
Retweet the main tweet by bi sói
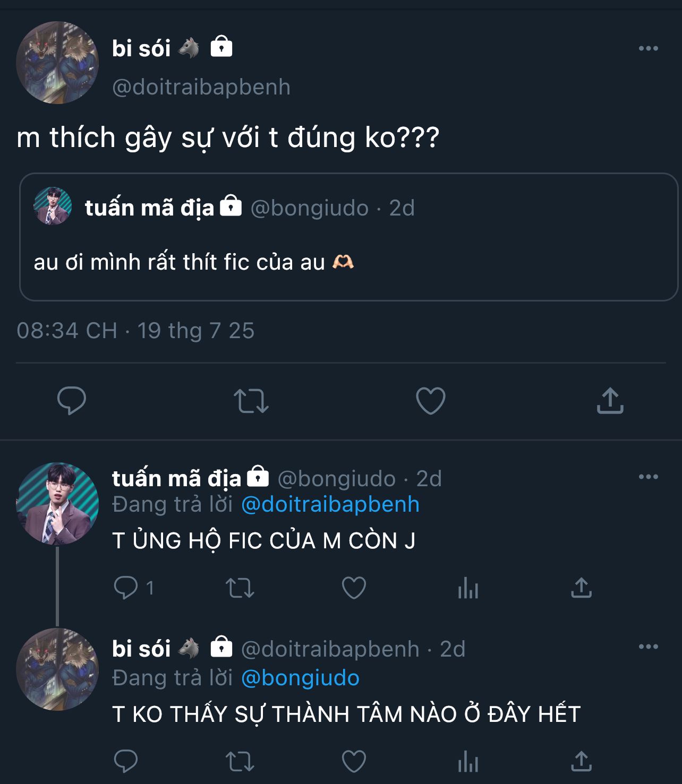251,401
